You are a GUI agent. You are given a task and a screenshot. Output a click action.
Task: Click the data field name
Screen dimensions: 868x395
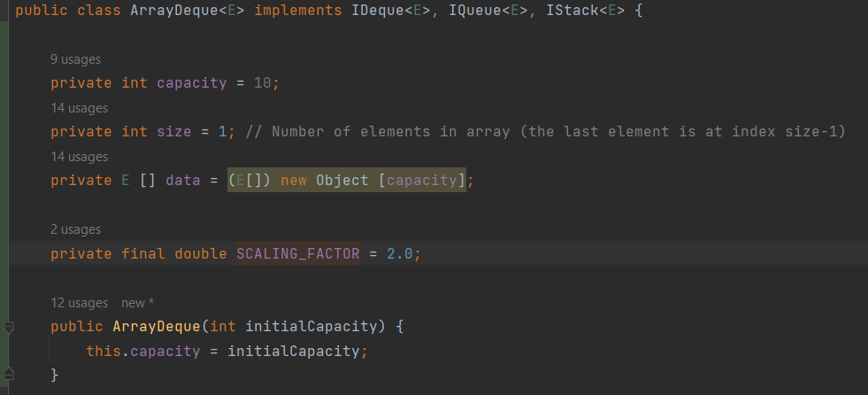tap(183, 181)
